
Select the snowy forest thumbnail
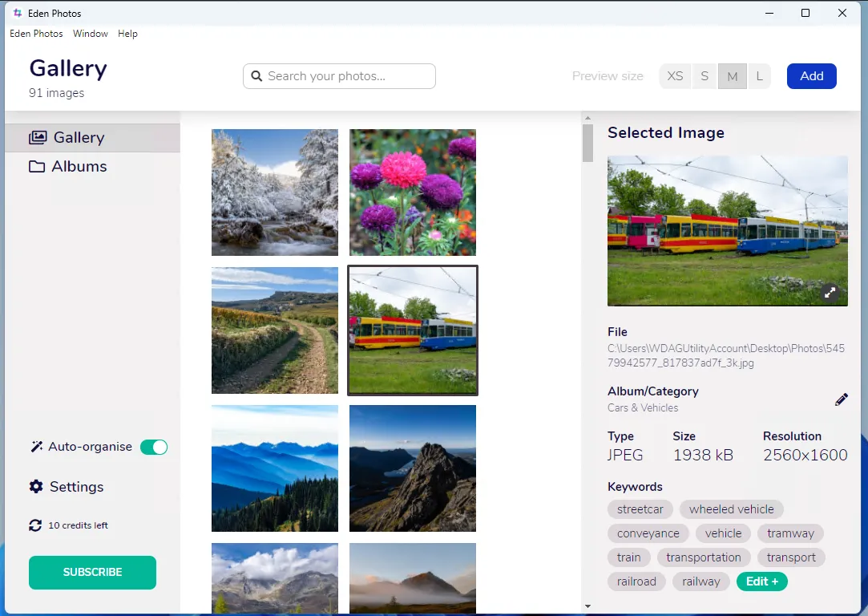275,192
